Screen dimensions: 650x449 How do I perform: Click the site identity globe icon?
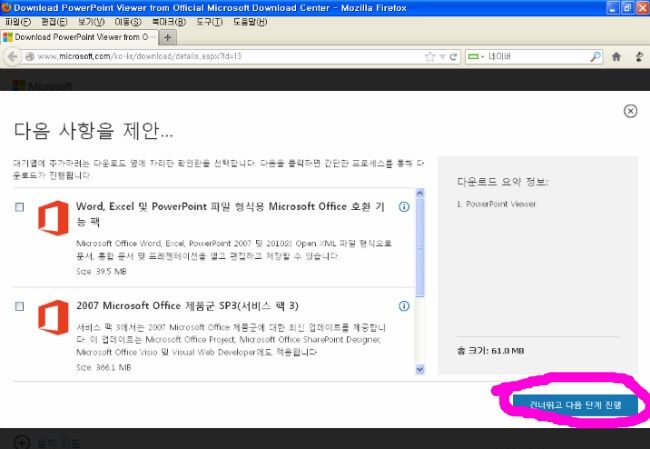point(30,56)
